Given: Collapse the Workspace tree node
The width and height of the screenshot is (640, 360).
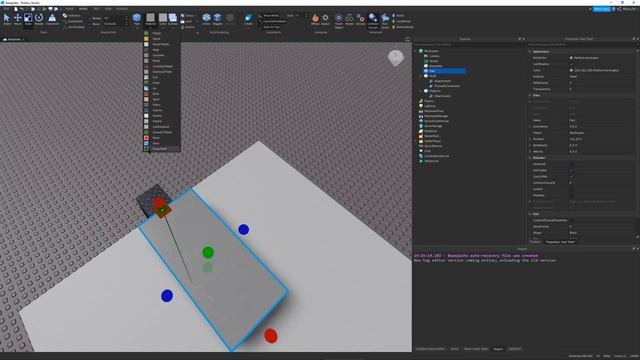Looking at the screenshot, I should click(416, 51).
